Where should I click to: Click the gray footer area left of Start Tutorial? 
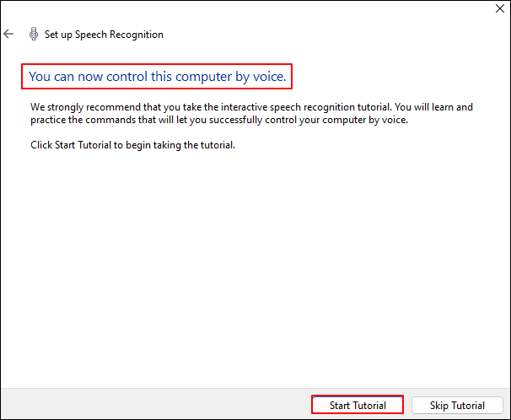pyautogui.click(x=152, y=405)
